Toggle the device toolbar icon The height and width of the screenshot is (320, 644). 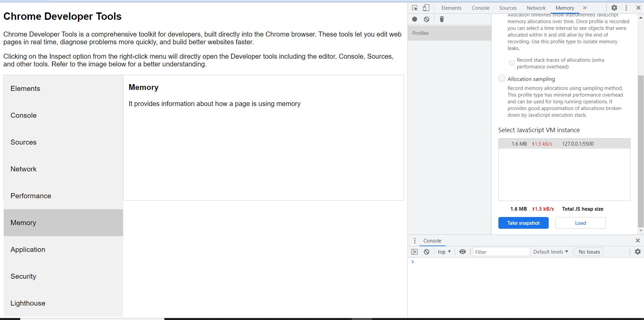tap(426, 8)
